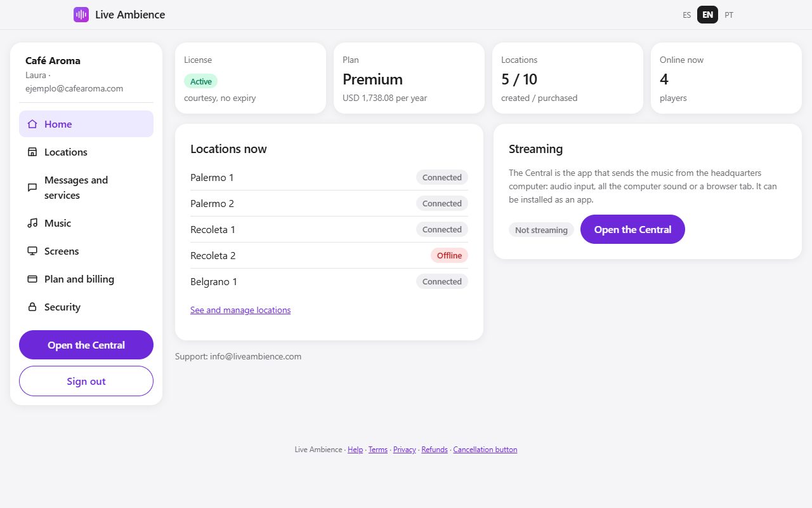
Task: Click the Palermo 1 location row
Action: [x=329, y=177]
